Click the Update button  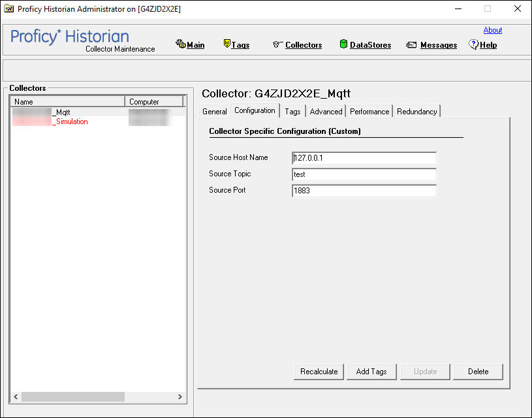pyautogui.click(x=425, y=372)
